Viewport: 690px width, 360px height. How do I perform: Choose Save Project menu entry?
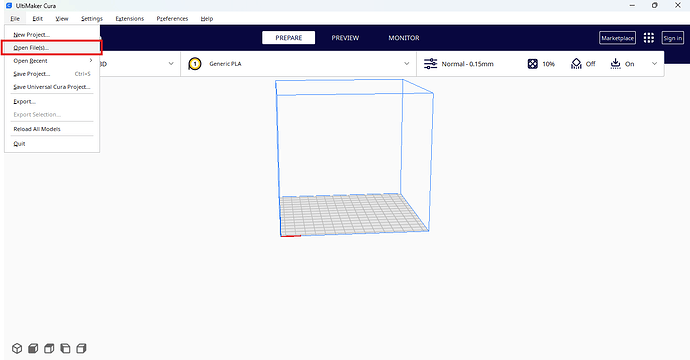click(x=52, y=74)
